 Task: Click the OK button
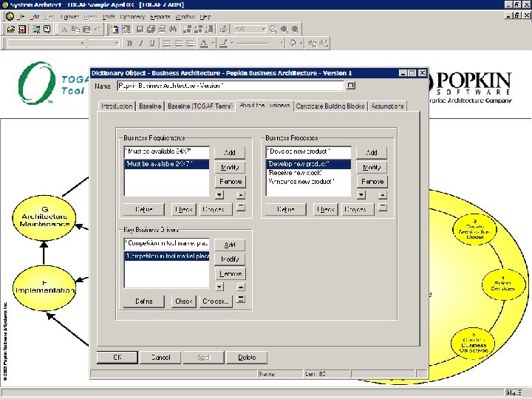pos(117,358)
